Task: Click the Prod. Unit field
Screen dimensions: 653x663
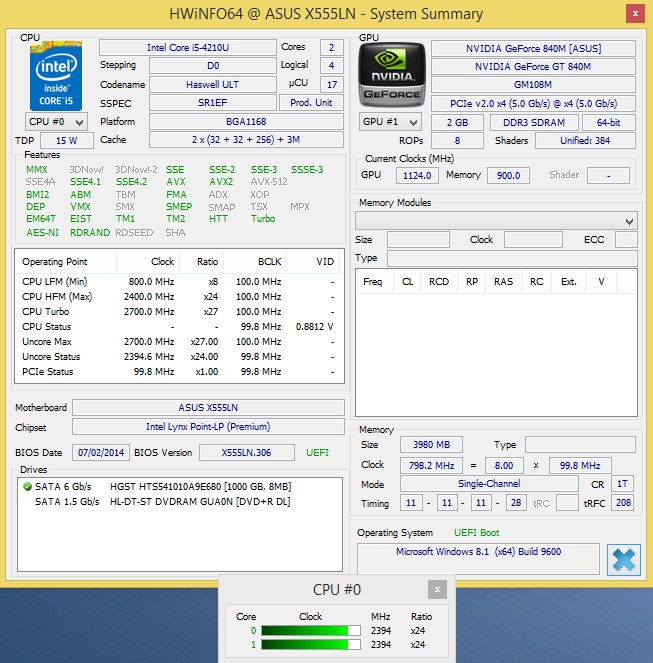Action: pyautogui.click(x=311, y=103)
